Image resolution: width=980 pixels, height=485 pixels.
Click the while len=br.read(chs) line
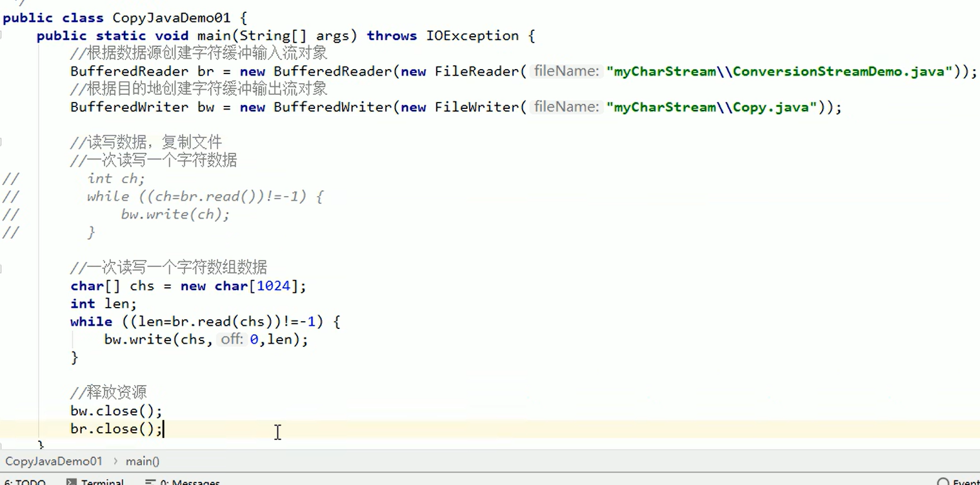coord(205,321)
